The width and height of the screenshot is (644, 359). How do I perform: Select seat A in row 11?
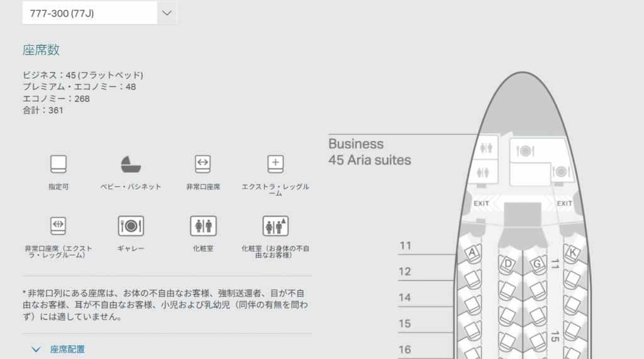[472, 252]
